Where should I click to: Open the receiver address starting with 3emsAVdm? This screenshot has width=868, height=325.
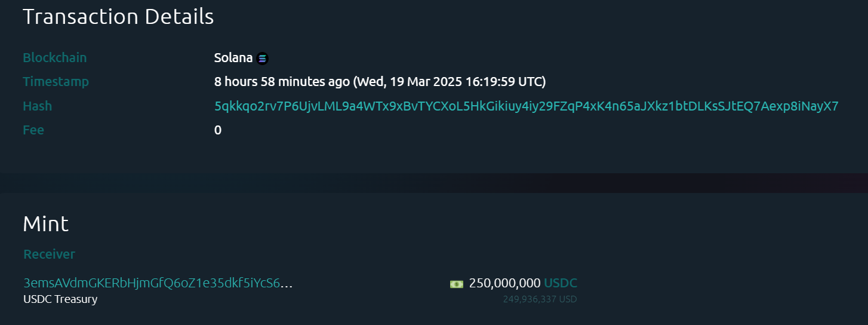[x=152, y=283]
